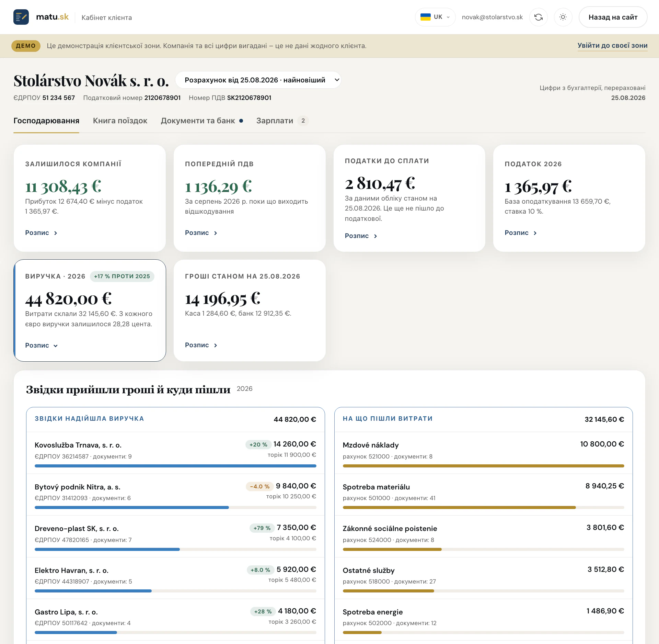Click the matu.sk logo icon
Viewport: 659px width, 644px height.
[21, 17]
